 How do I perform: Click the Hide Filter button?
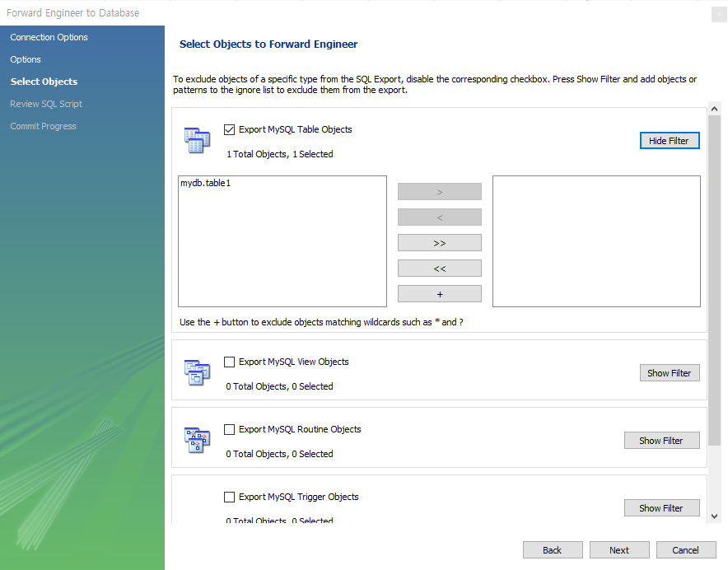(670, 141)
